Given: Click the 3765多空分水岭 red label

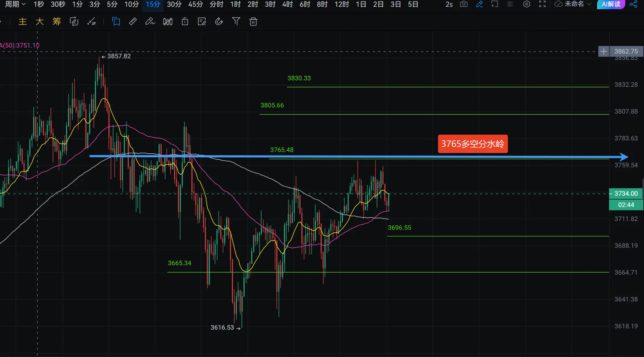Looking at the screenshot, I should click(x=473, y=144).
